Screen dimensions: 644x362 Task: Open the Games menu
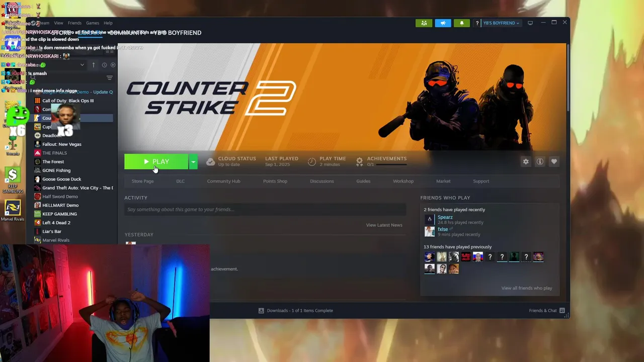pos(93,23)
